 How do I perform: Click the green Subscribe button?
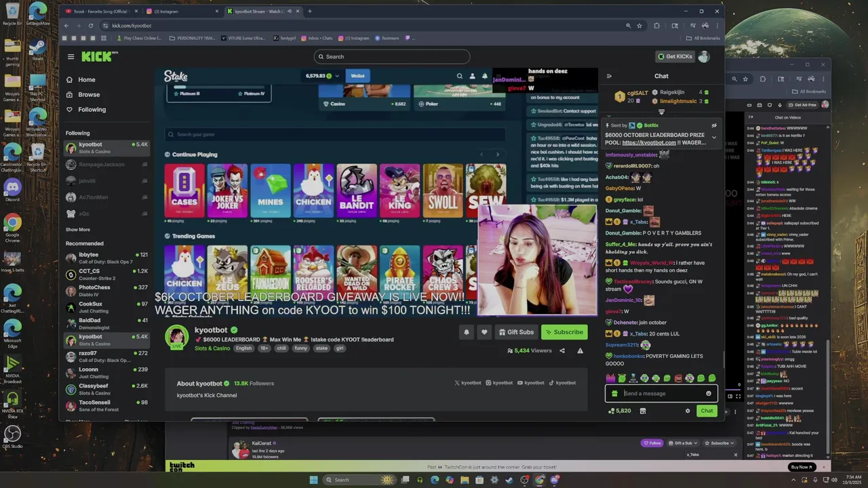(x=564, y=332)
